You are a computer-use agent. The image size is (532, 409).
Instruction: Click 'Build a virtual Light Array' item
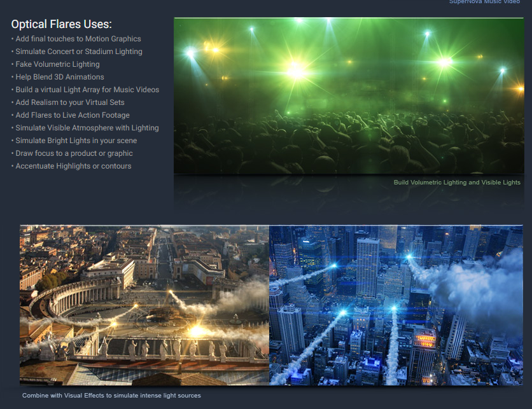87,90
